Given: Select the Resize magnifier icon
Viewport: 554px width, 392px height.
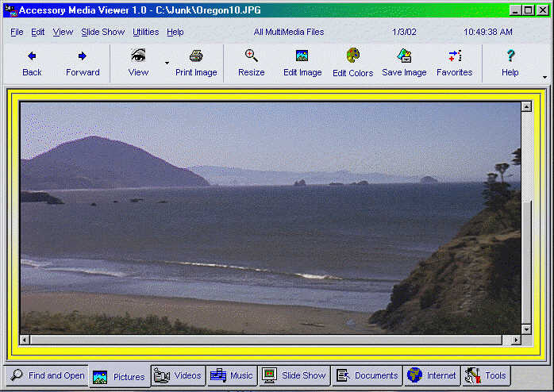Looking at the screenshot, I should 252,56.
